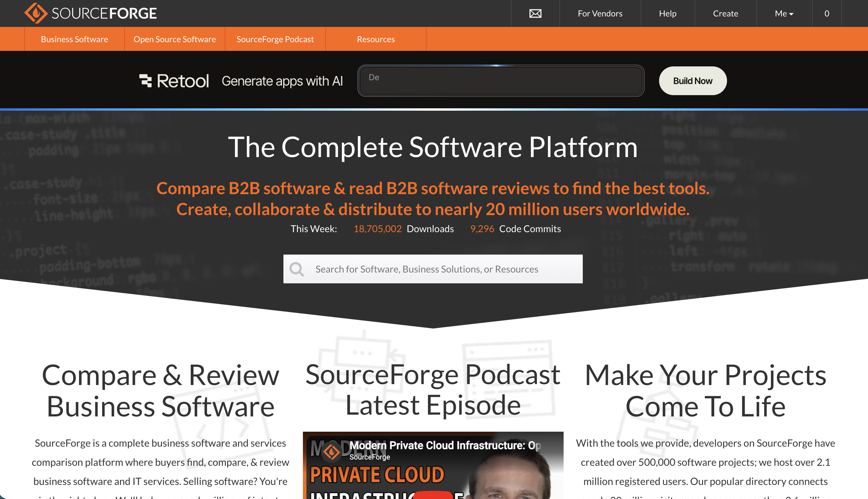Select Create in top navigation
Screen dimensions: 868x499
(x=726, y=13)
